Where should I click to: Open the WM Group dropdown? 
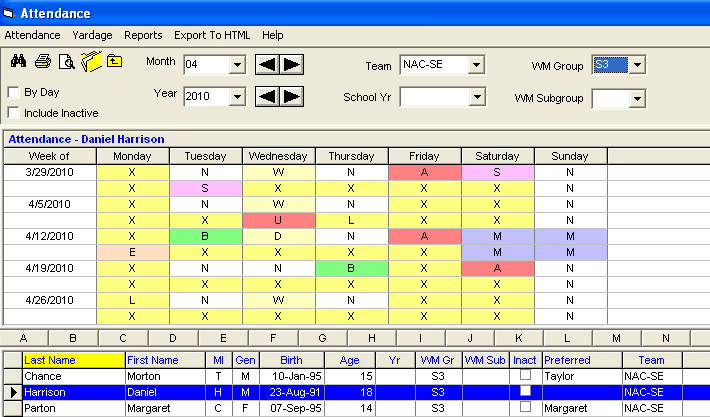(x=637, y=66)
